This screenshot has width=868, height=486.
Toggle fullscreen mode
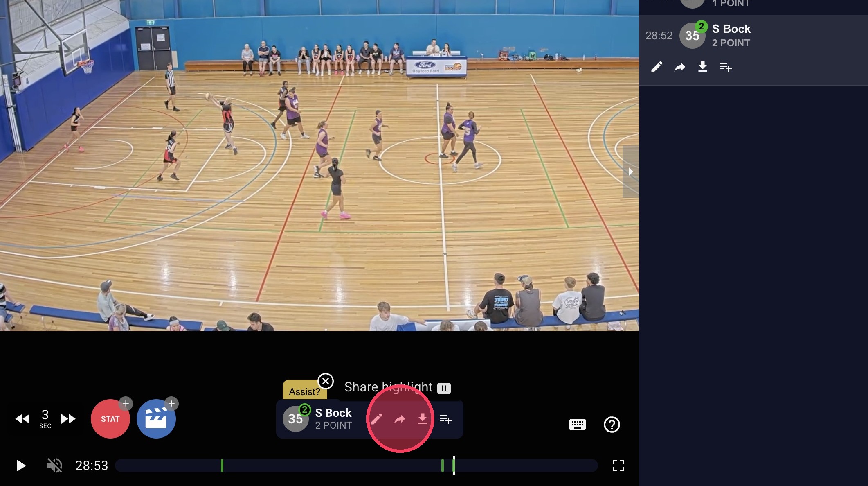pyautogui.click(x=618, y=466)
